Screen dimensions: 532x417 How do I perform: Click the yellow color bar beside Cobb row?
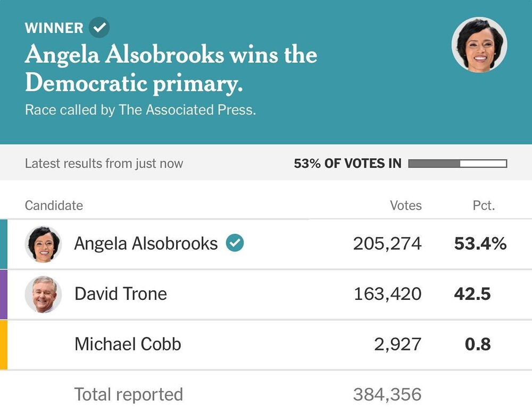coord(4,344)
